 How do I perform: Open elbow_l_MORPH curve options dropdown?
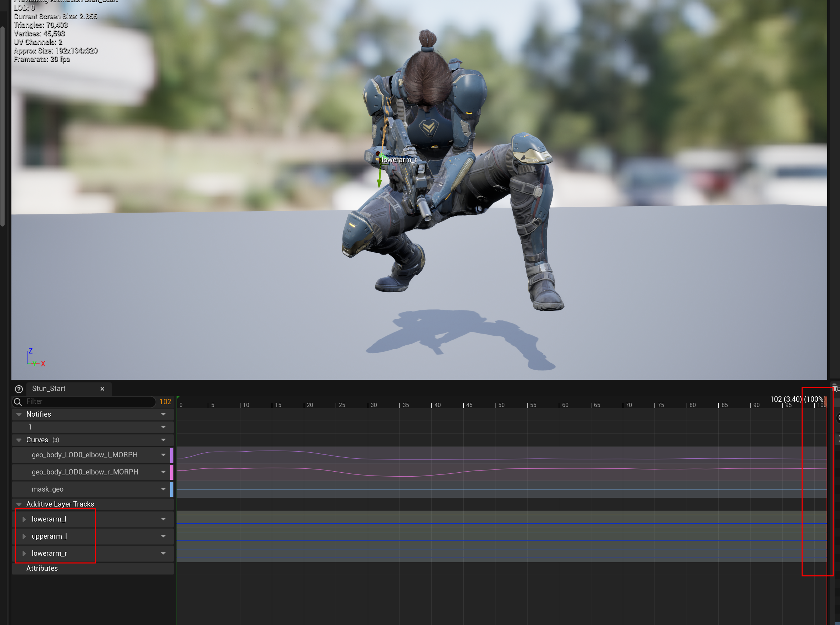pos(163,455)
